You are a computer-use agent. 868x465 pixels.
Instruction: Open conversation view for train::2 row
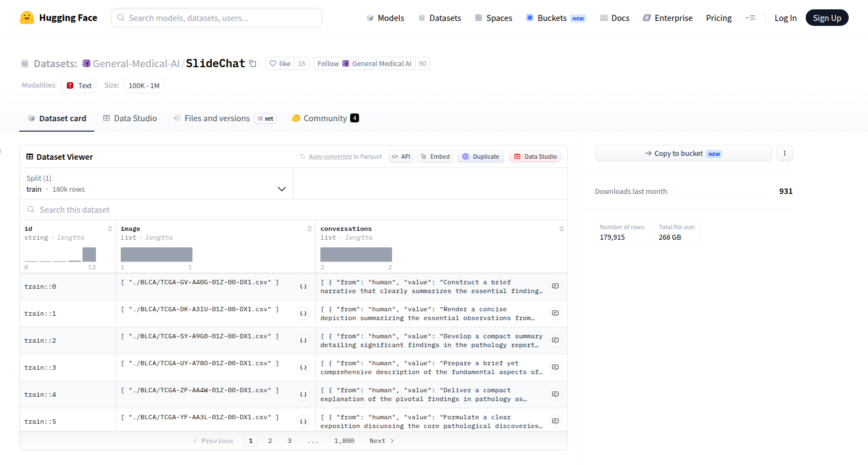pyautogui.click(x=555, y=340)
